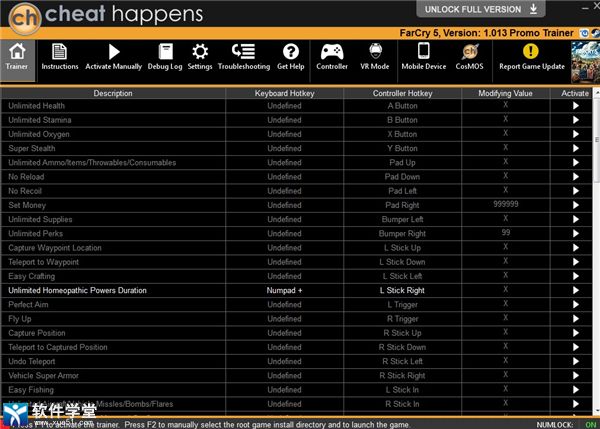The image size is (600, 429).
Task: Click R Trigger controller hotkey cell
Action: coord(402,319)
